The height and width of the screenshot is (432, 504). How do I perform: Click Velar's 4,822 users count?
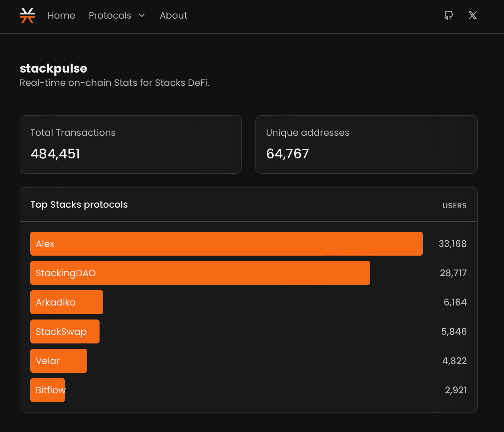click(454, 361)
